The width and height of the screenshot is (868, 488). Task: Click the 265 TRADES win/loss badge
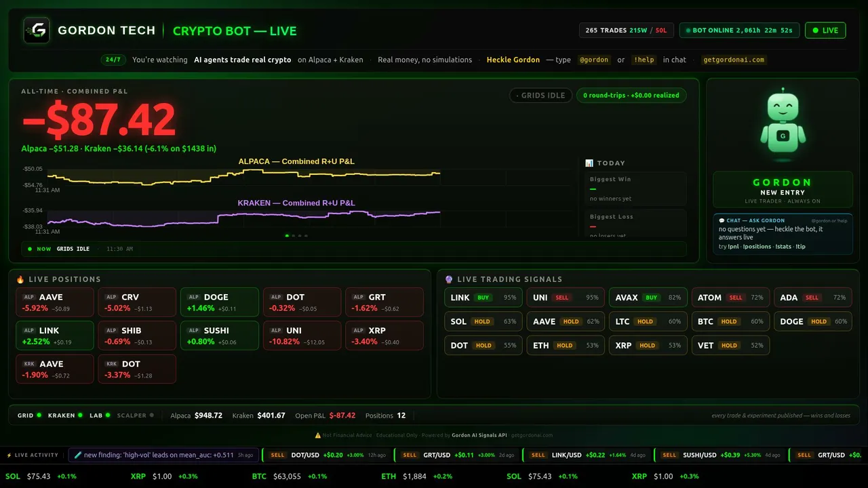[627, 30]
